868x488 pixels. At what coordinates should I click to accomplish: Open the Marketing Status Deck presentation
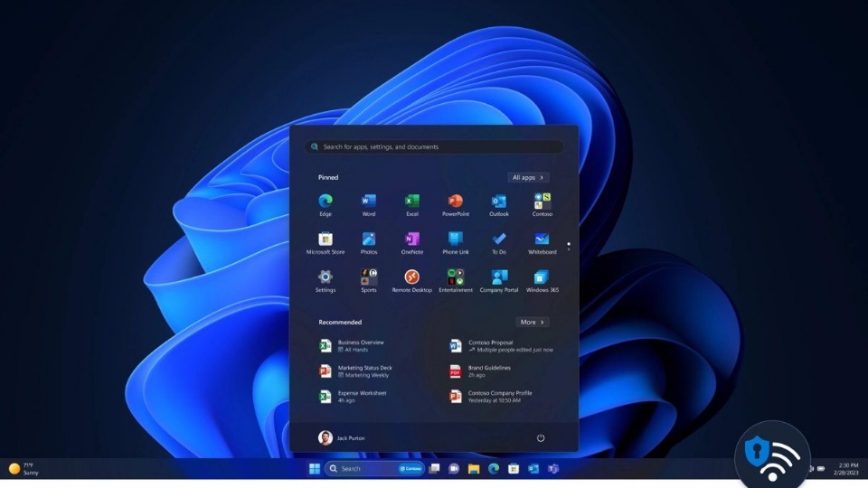click(355, 371)
